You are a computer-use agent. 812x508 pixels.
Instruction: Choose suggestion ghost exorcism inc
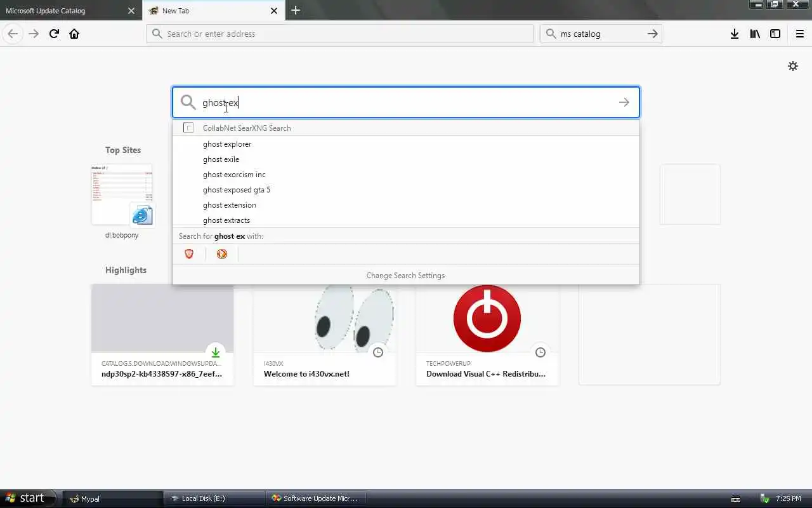(x=406, y=175)
